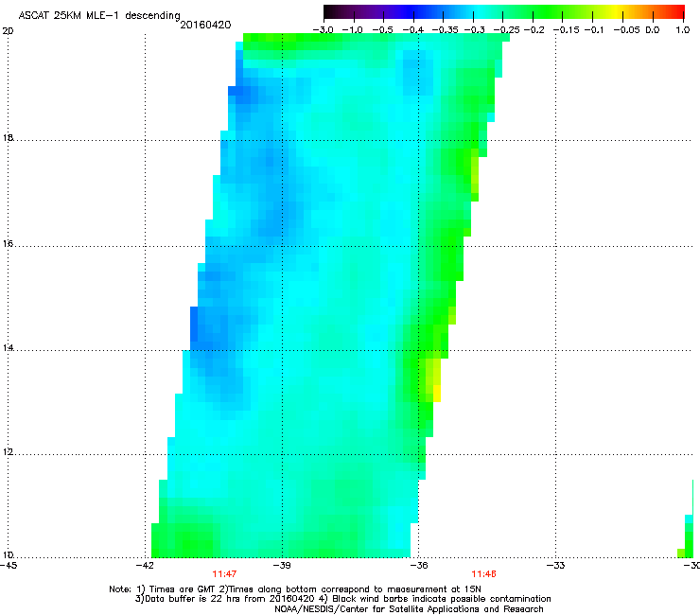
Task: Pick the cyan segment of the color bar
Action: 480,12
